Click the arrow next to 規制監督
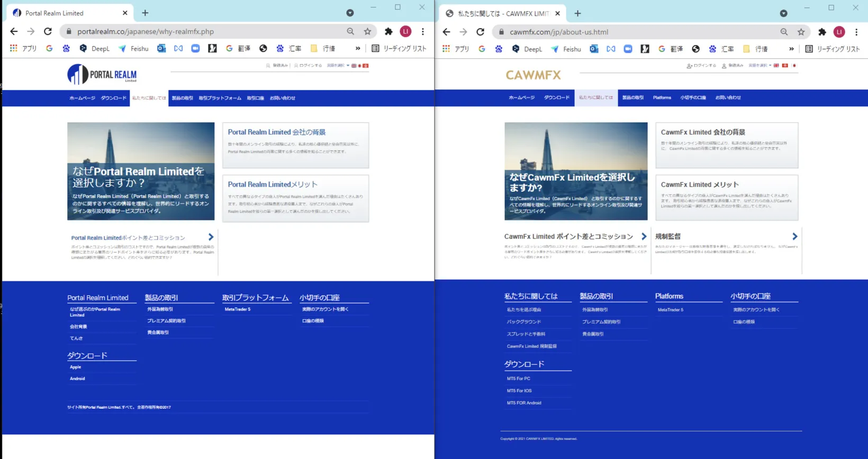The width and height of the screenshot is (868, 459). click(794, 236)
